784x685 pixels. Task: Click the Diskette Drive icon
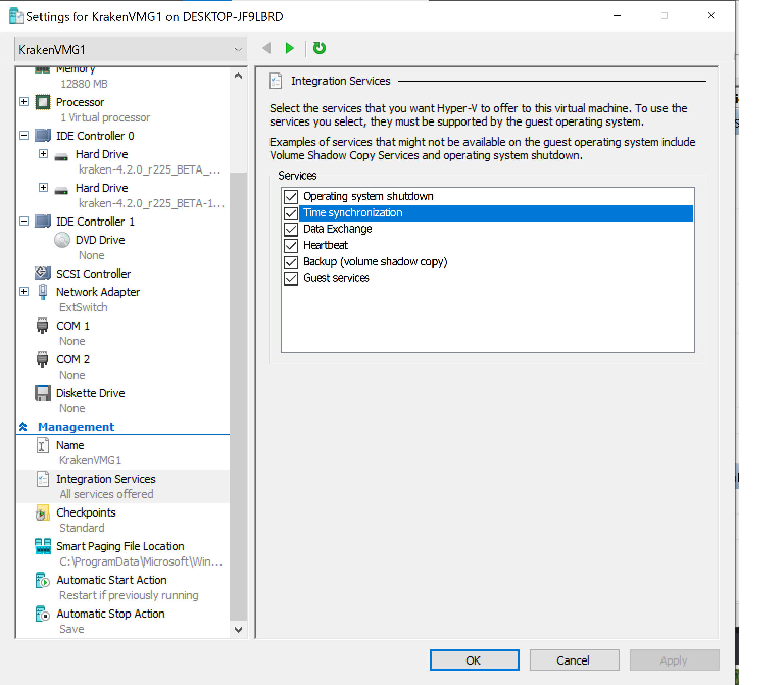pyautogui.click(x=43, y=393)
